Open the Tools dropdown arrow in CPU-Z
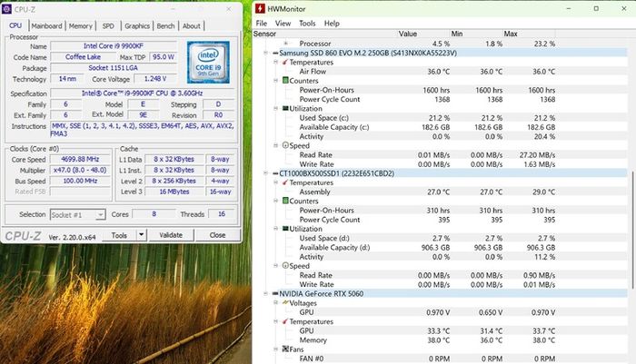 141,235
